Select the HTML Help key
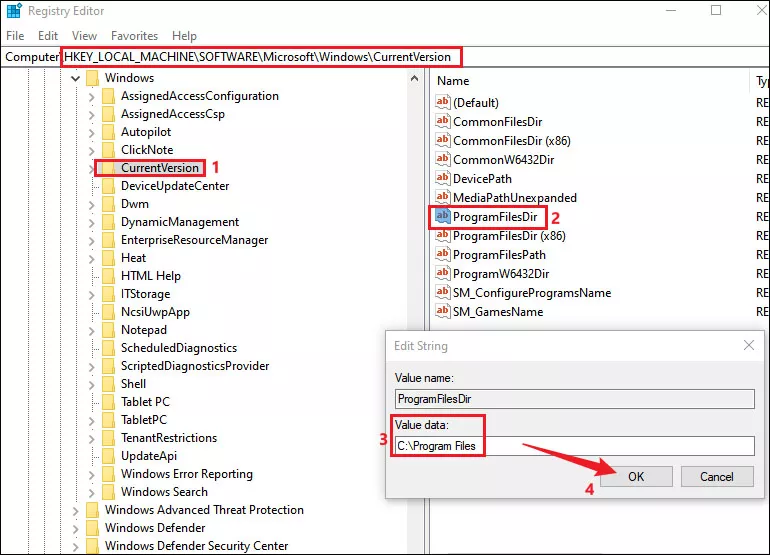This screenshot has width=770, height=555. [x=151, y=276]
